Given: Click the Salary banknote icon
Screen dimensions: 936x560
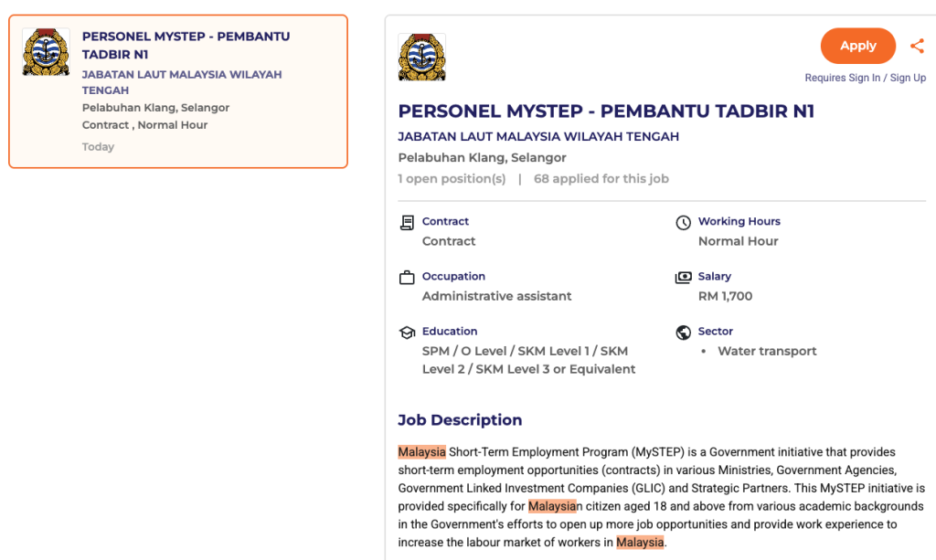Looking at the screenshot, I should click(x=683, y=277).
